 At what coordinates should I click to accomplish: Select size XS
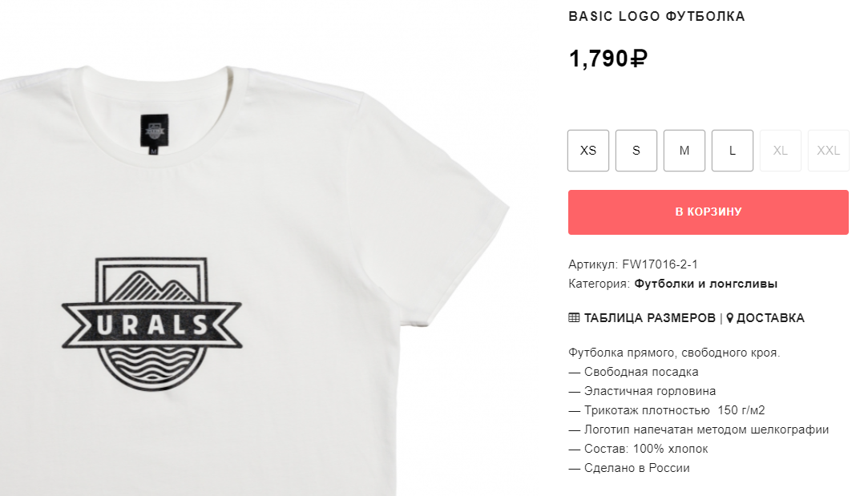tap(588, 151)
